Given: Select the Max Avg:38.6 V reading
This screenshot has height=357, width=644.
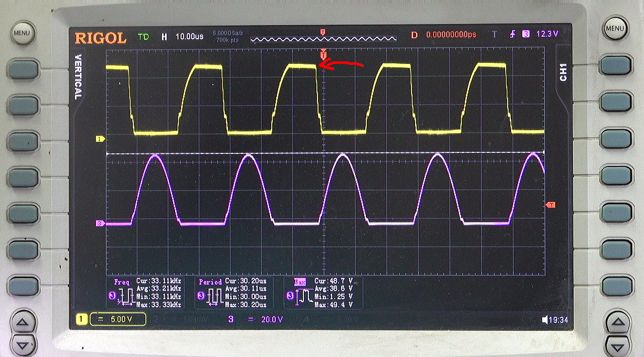Looking at the screenshot, I should click(334, 289).
